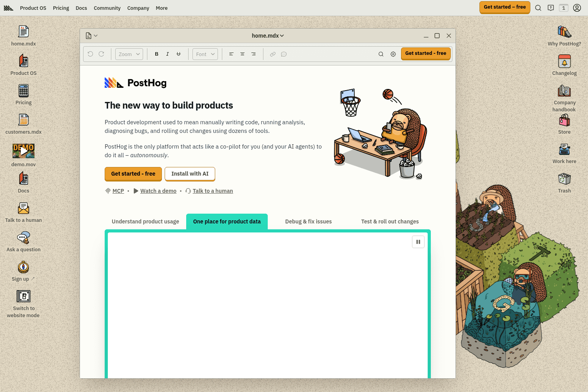The height and width of the screenshot is (392, 588).
Task: Click the search icon in editor toolbar
Action: [x=381, y=54]
